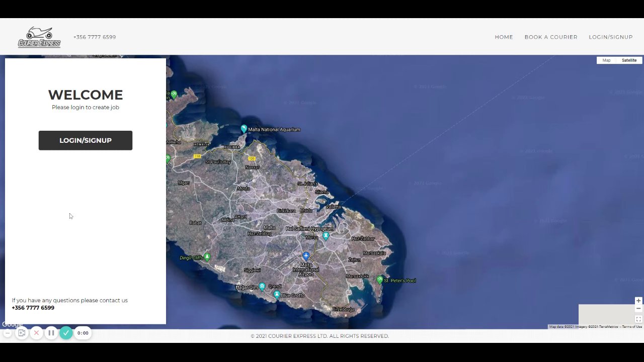Click the Malta International Airport plane marker
This screenshot has width=644, height=362.
click(x=306, y=256)
